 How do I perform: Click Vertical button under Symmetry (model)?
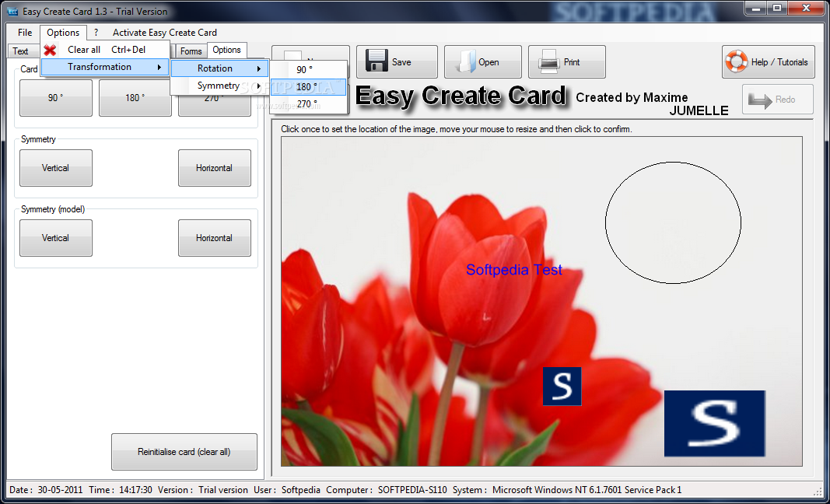click(55, 238)
